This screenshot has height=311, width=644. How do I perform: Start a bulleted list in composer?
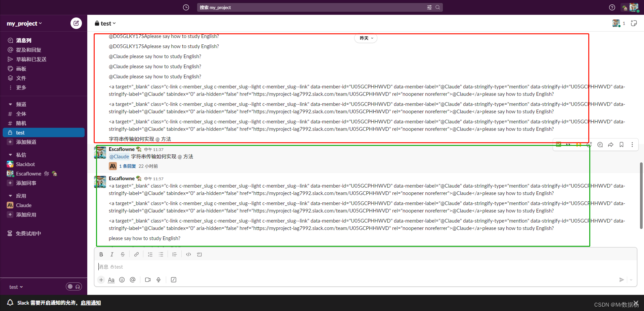coord(161,255)
